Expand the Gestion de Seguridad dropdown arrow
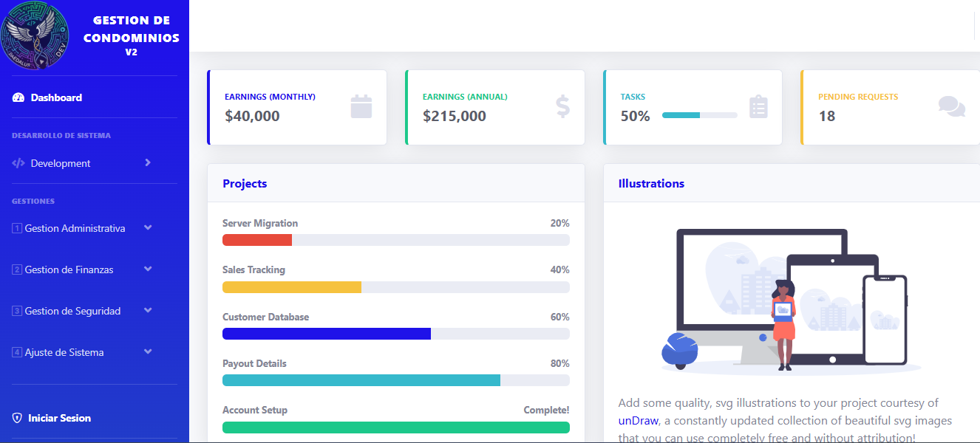The width and height of the screenshot is (980, 443). click(148, 311)
